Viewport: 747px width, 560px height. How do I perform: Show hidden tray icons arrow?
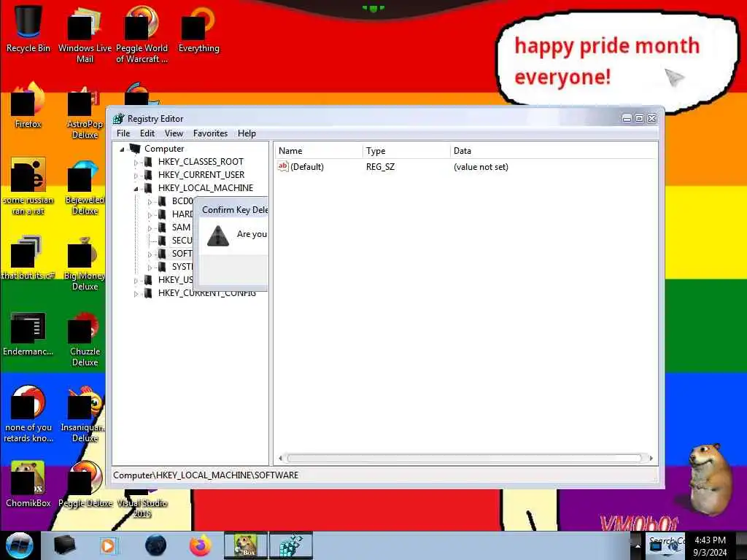(637, 546)
